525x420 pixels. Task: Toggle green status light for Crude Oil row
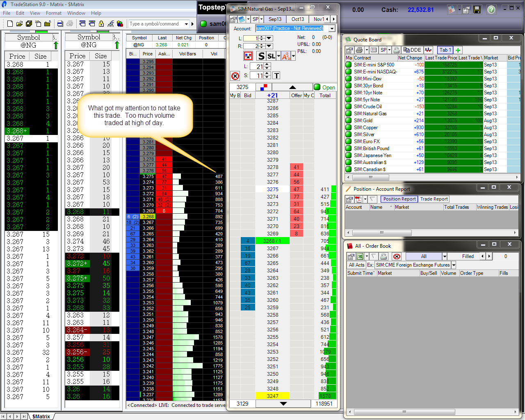pos(349,107)
